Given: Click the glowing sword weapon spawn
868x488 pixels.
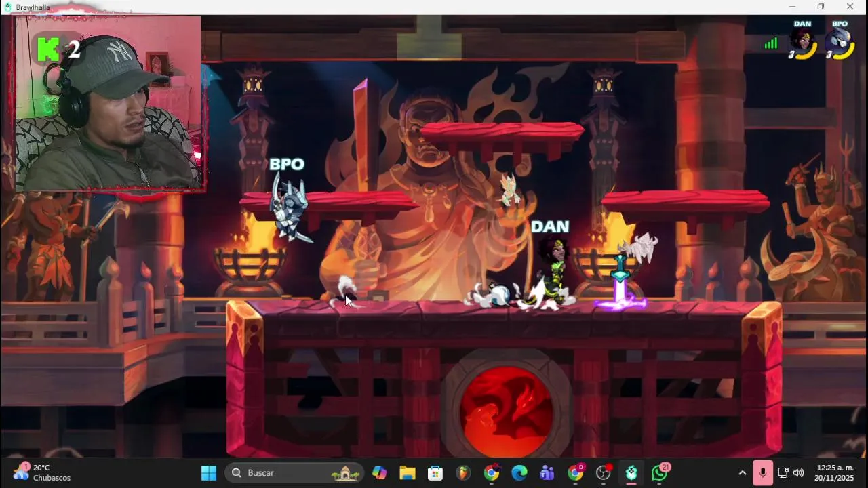Looking at the screenshot, I should (620, 283).
